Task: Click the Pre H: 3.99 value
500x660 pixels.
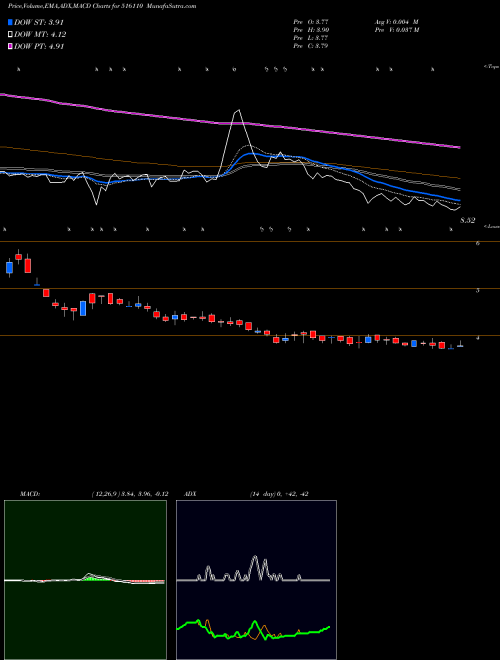Action: [311, 30]
